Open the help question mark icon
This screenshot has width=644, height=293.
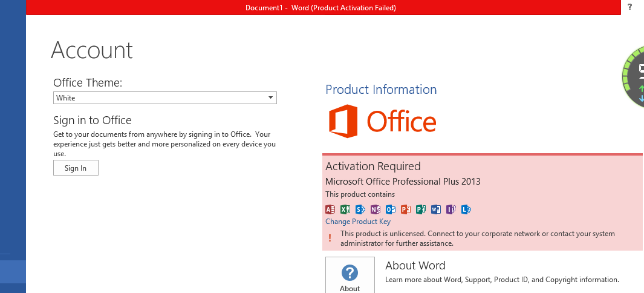(x=629, y=7)
